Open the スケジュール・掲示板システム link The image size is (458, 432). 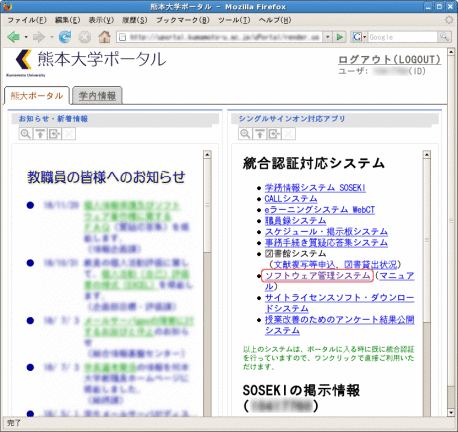point(326,232)
